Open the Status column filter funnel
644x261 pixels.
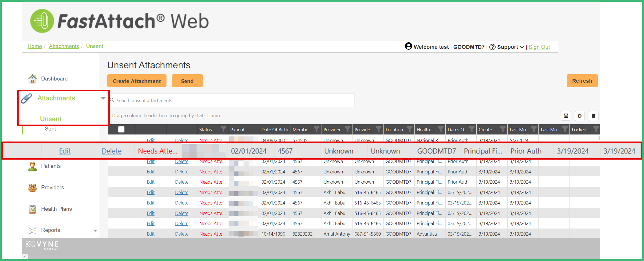(223, 129)
